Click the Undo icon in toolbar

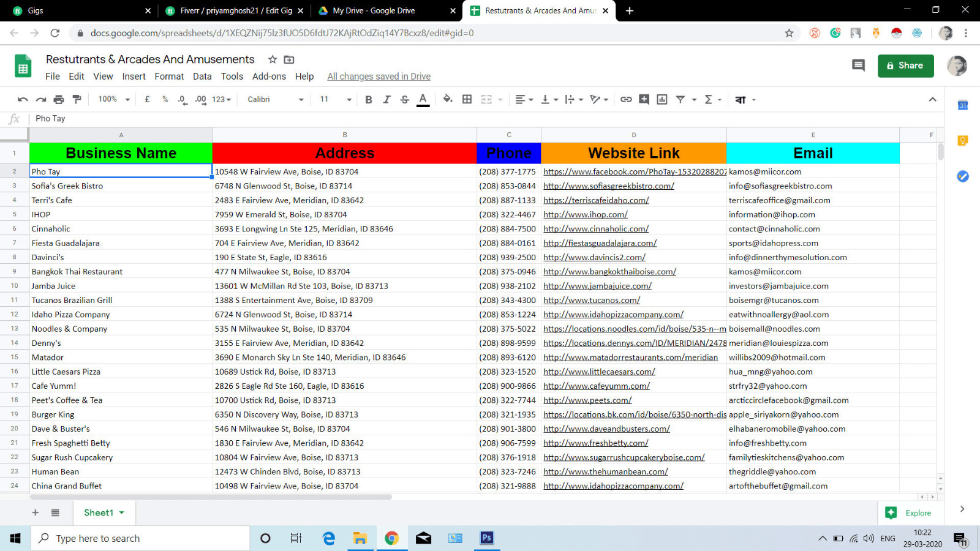tap(23, 99)
